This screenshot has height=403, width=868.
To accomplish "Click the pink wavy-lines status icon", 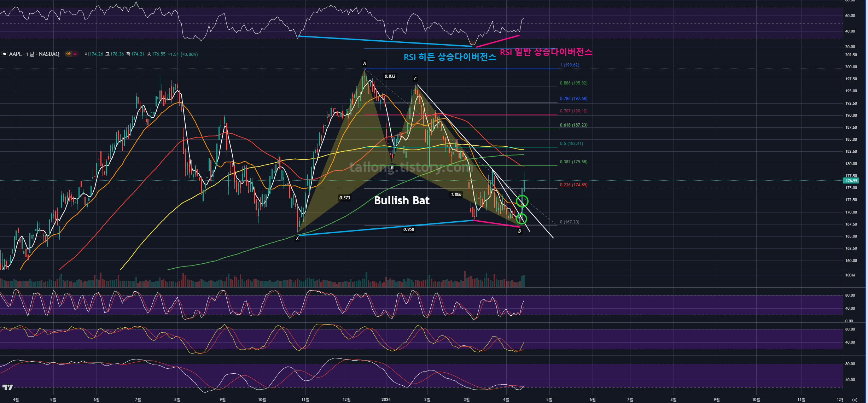I will 75,54.
